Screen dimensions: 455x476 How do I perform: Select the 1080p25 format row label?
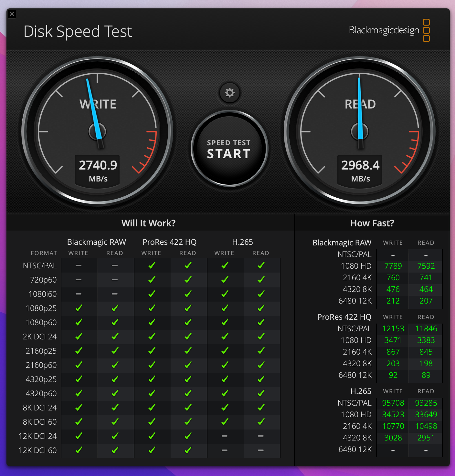point(41,308)
